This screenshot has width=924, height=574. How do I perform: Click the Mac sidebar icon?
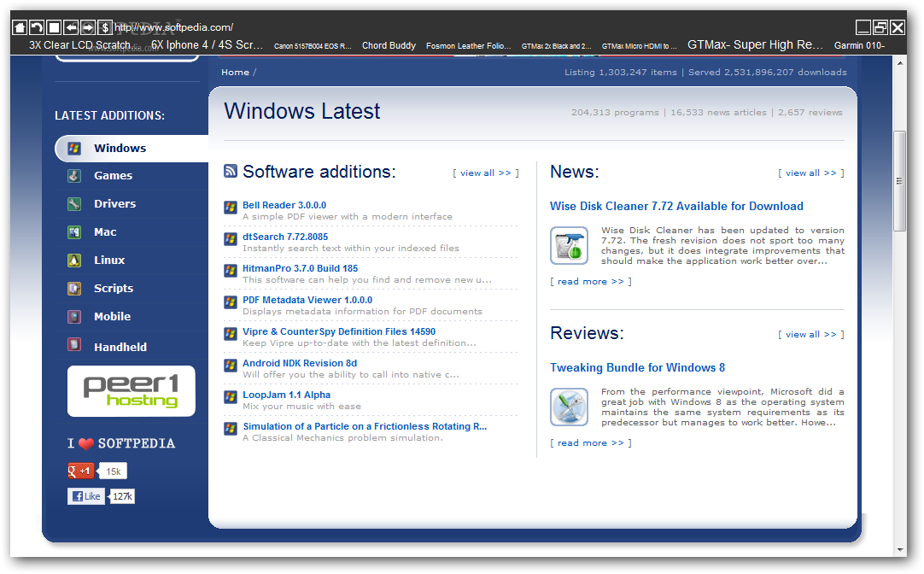pos(73,232)
